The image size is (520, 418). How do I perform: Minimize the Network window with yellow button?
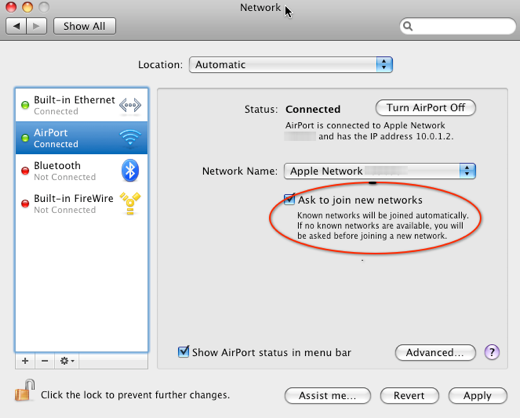pos(27,7)
